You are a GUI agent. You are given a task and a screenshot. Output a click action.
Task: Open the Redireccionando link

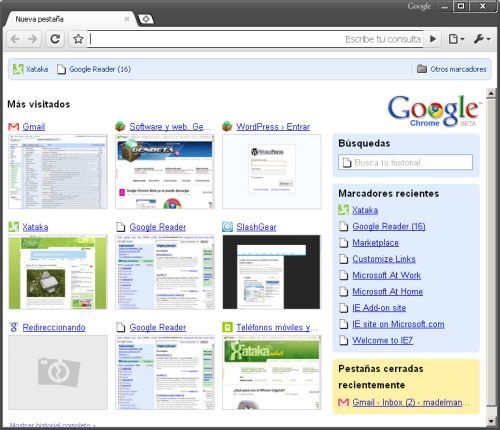click(54, 327)
